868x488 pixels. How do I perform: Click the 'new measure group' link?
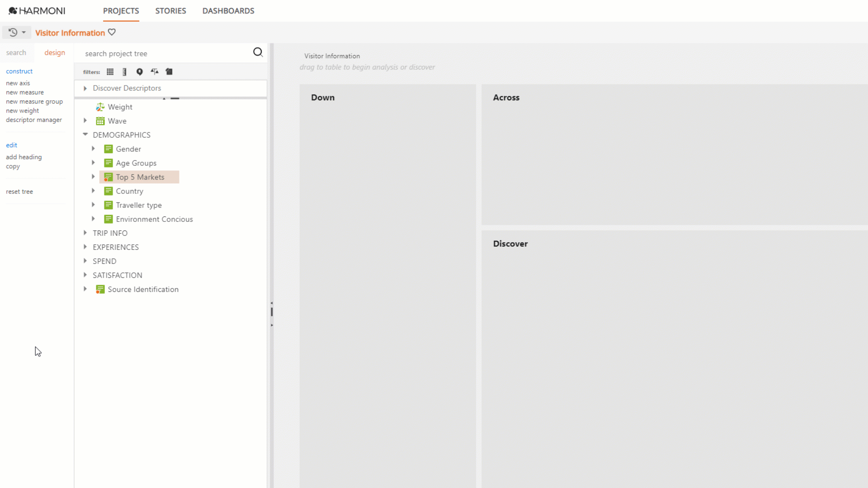coord(34,101)
